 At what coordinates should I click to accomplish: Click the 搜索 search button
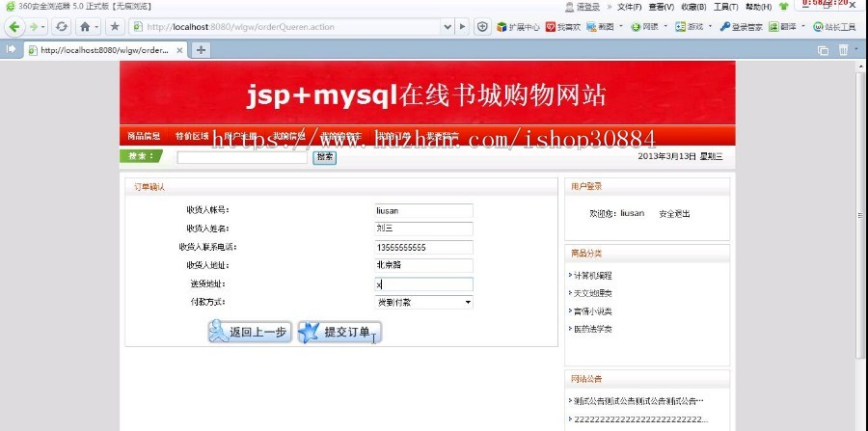tap(324, 157)
